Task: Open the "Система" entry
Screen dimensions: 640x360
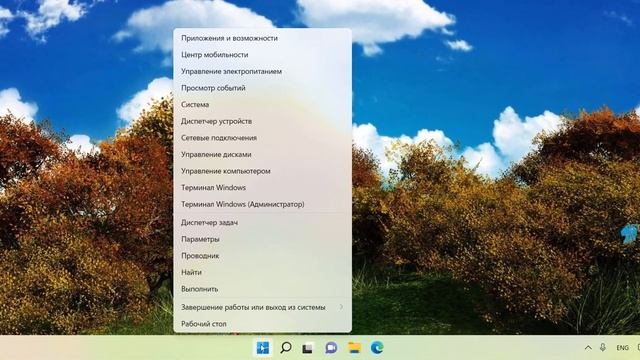Action: (x=262, y=104)
